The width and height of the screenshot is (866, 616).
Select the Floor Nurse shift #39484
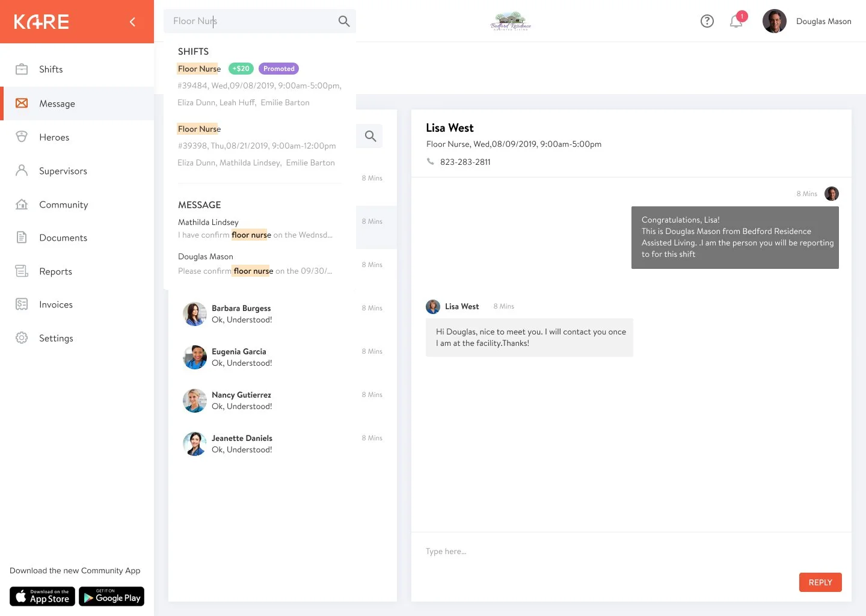click(x=259, y=85)
